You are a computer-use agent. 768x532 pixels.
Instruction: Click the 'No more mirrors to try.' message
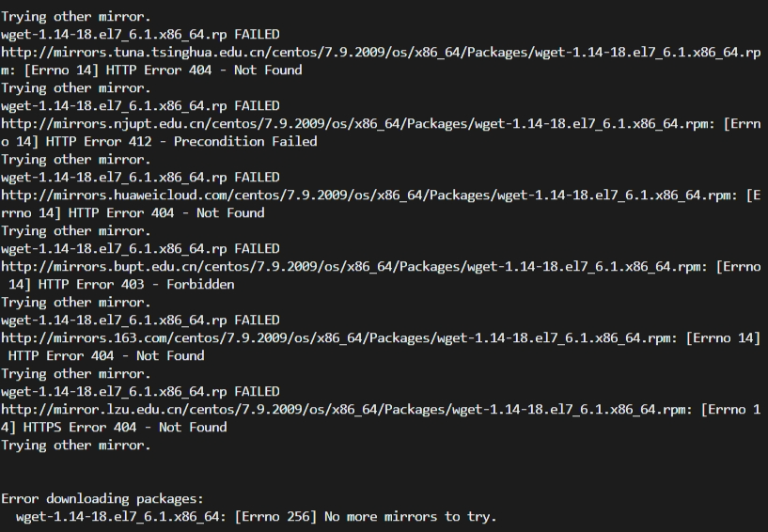pos(411,517)
